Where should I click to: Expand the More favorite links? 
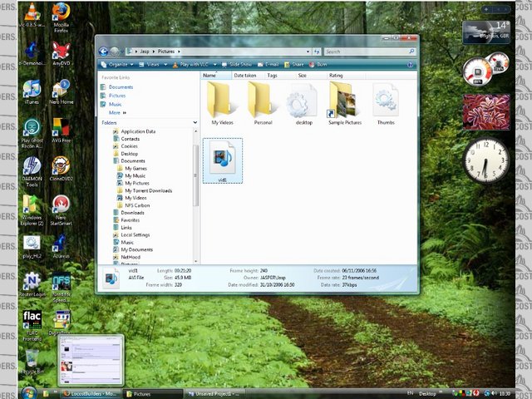pos(116,112)
